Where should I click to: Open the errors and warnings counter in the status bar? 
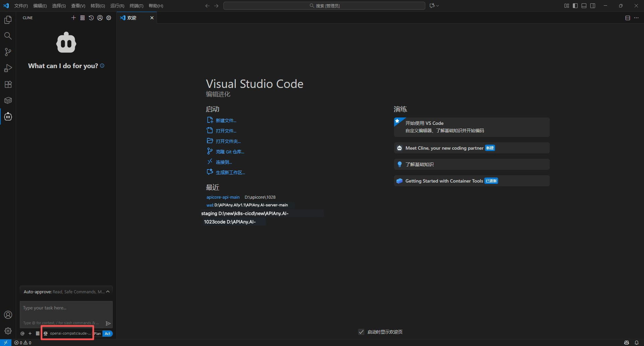point(23,343)
